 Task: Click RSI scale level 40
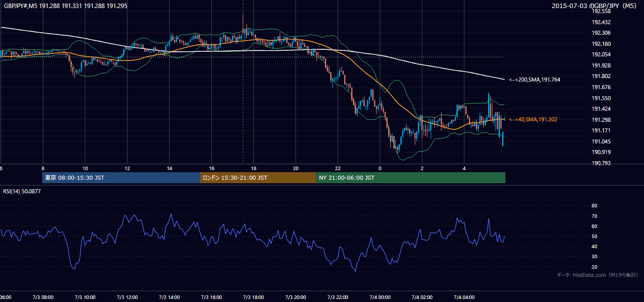[x=594, y=246]
